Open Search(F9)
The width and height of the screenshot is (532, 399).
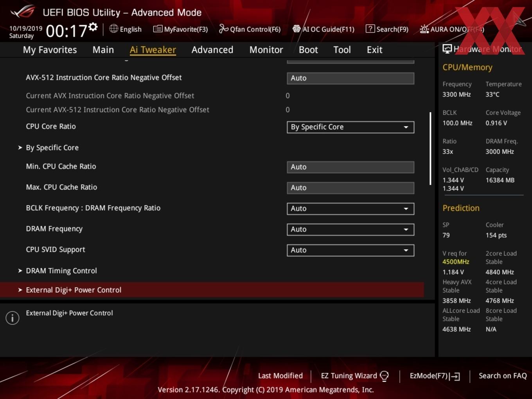pos(387,29)
